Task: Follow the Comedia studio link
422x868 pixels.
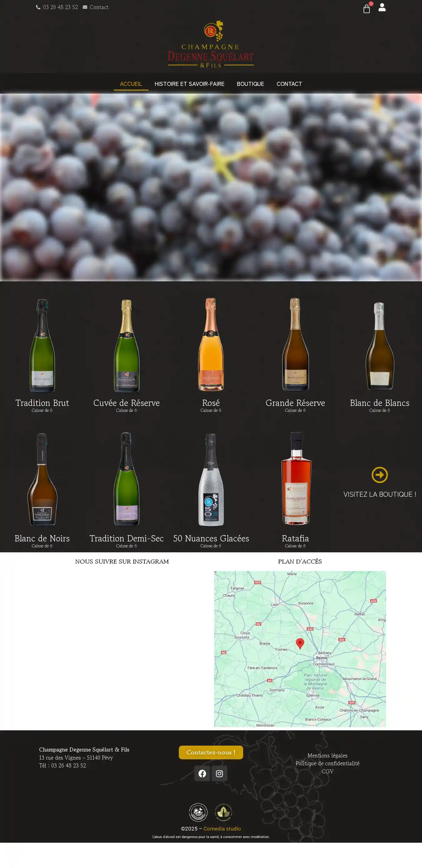Action: pos(222,829)
